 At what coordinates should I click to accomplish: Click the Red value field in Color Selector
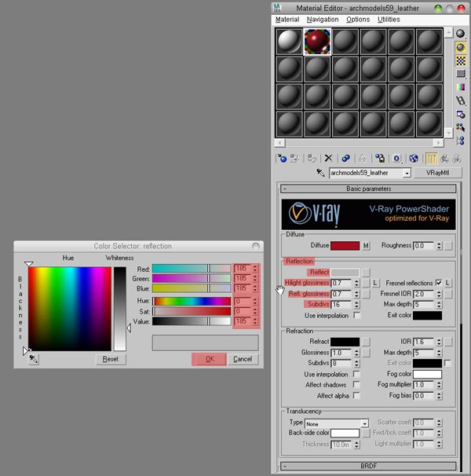point(243,269)
